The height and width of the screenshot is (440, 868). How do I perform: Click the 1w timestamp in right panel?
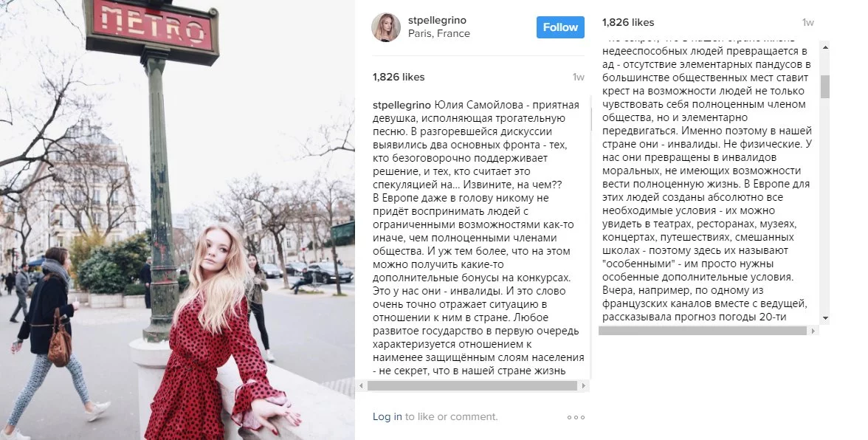tap(808, 23)
